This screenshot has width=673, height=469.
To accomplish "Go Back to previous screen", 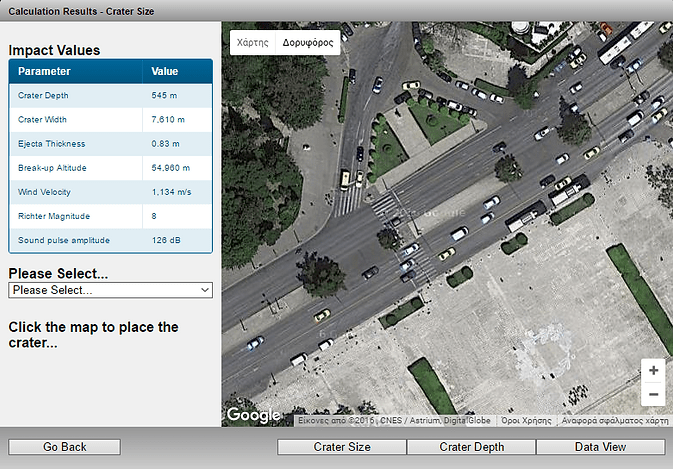I will tap(64, 447).
